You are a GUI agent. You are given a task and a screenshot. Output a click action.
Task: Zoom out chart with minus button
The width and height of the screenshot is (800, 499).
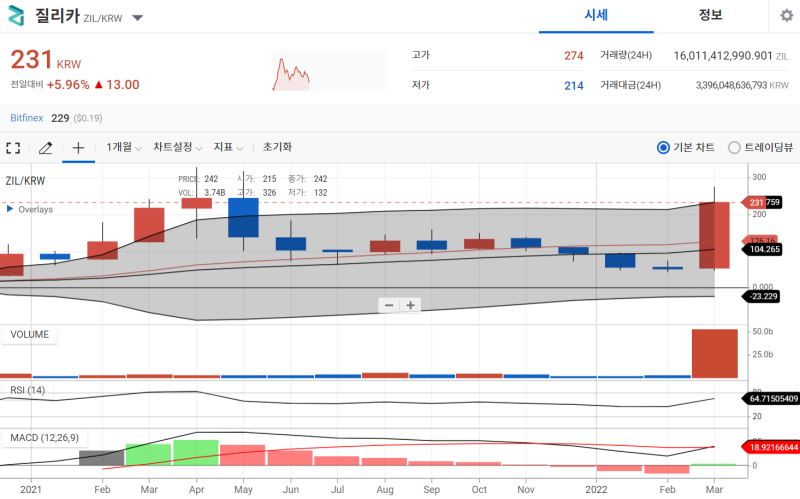(x=389, y=306)
